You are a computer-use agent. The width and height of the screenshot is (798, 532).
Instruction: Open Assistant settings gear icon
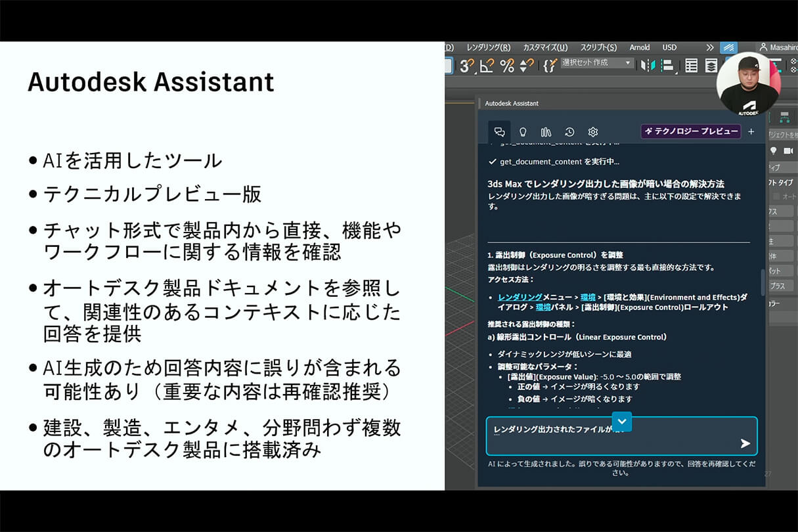tap(593, 131)
